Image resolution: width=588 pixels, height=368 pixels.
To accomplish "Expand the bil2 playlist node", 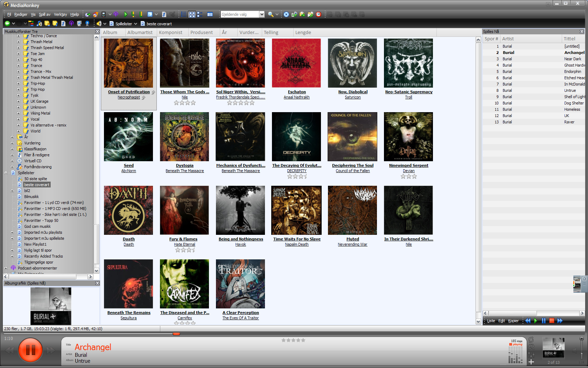I will (x=12, y=191).
